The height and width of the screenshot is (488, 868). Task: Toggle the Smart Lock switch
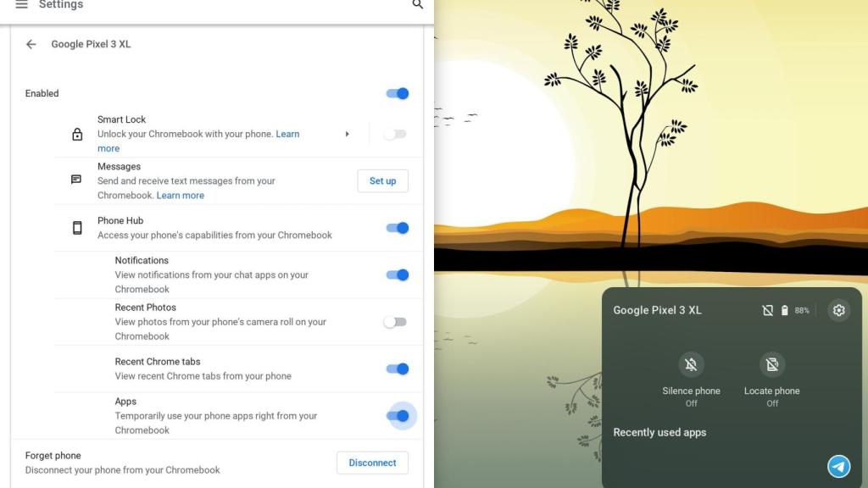point(396,134)
